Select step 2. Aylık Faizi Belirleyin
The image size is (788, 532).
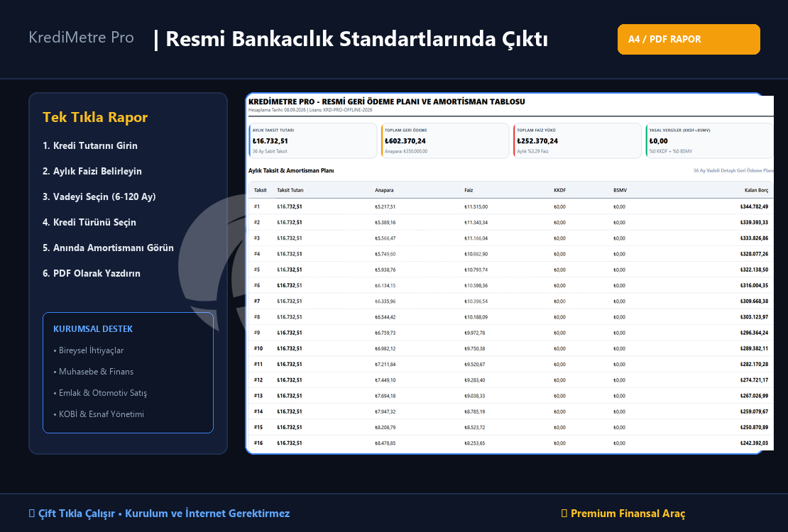[x=92, y=172]
